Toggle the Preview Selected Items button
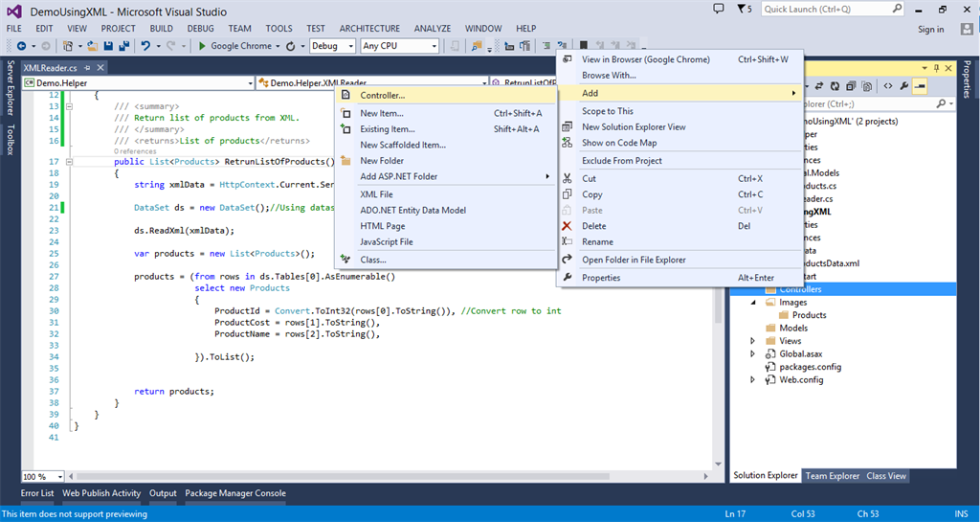The height and width of the screenshot is (522, 980). [920, 85]
